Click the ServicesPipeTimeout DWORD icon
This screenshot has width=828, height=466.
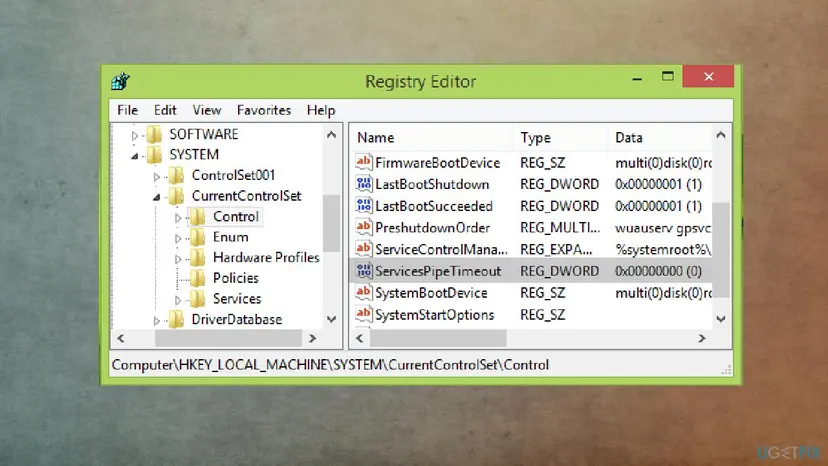coord(363,271)
